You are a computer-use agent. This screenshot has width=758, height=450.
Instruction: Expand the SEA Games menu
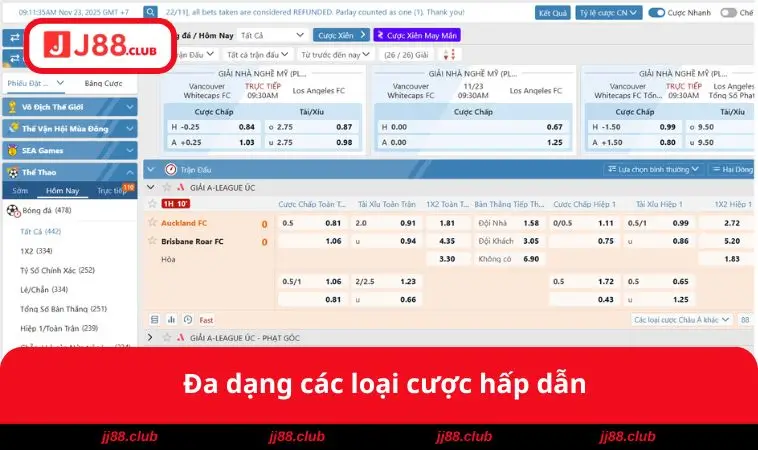[130, 150]
